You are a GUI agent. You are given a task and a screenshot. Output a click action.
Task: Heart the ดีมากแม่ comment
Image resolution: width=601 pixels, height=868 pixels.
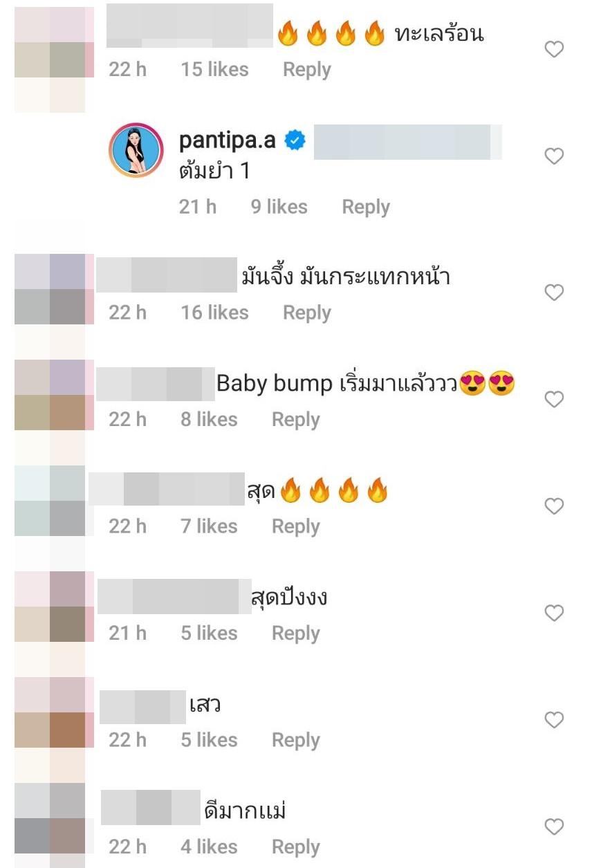[554, 827]
